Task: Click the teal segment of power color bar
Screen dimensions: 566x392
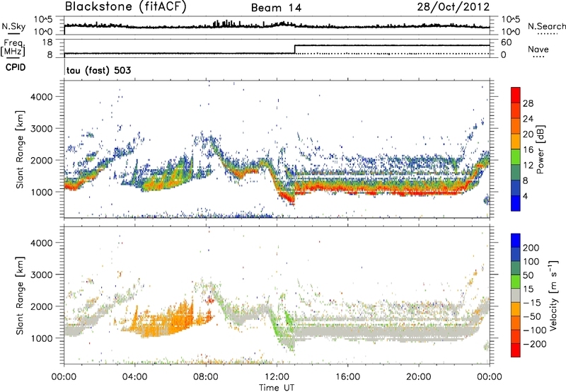Action: pos(516,173)
